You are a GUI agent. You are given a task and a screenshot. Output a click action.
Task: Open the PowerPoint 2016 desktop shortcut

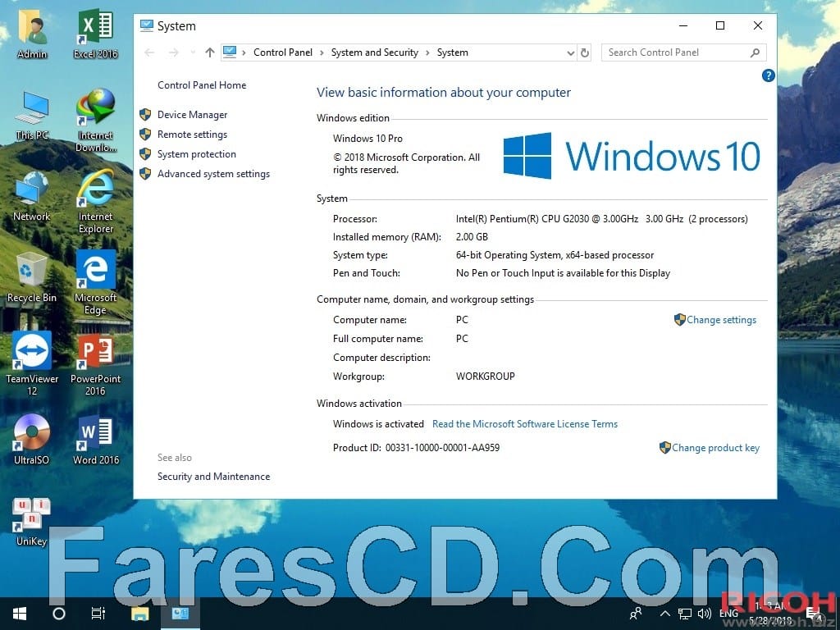pyautogui.click(x=95, y=364)
